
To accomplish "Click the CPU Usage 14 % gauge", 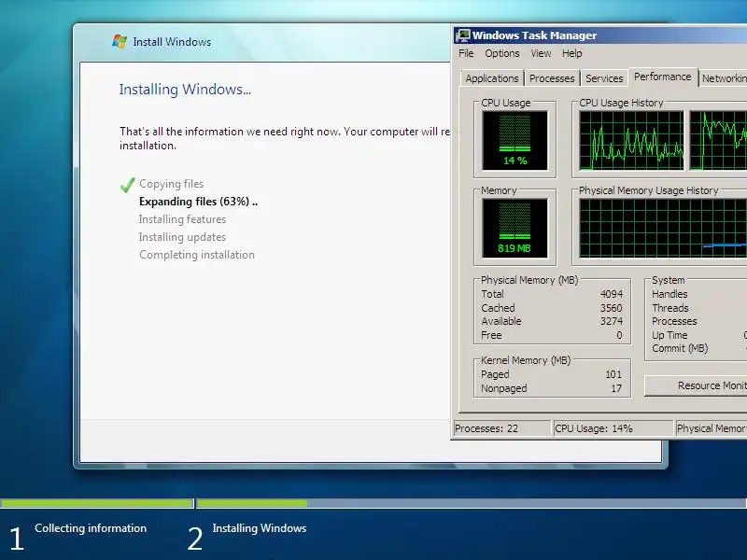I will point(514,141).
